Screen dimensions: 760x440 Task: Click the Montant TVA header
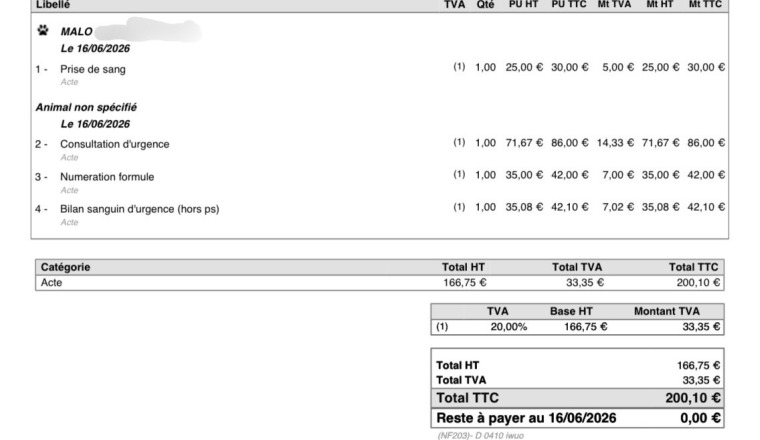pos(666,311)
